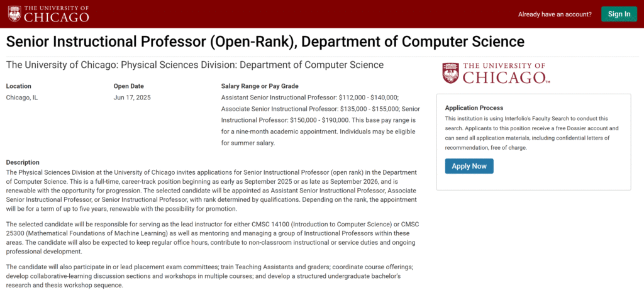Click the 'Salary Range or Pay Grade' label

coord(260,86)
